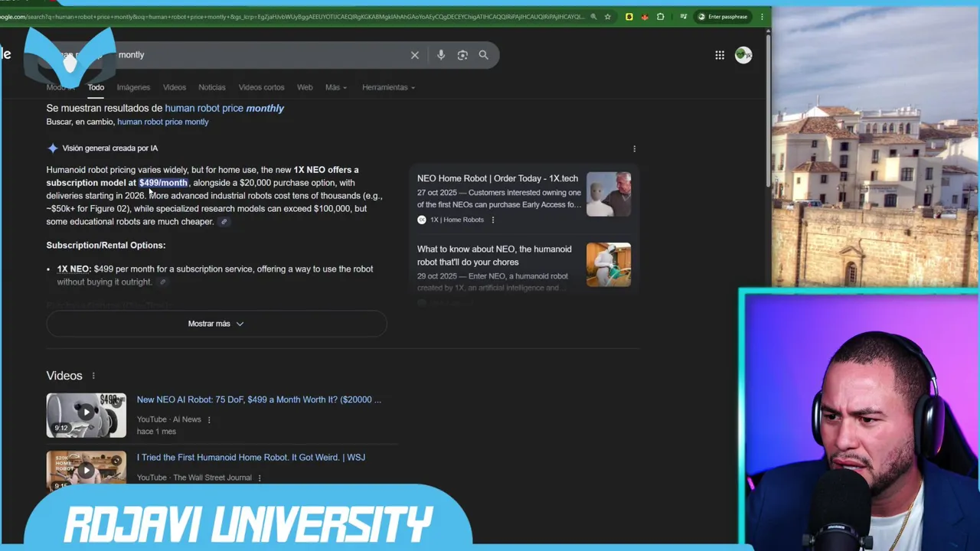The width and height of the screenshot is (980, 551).
Task: Switch to the Web tab
Action: 305,87
